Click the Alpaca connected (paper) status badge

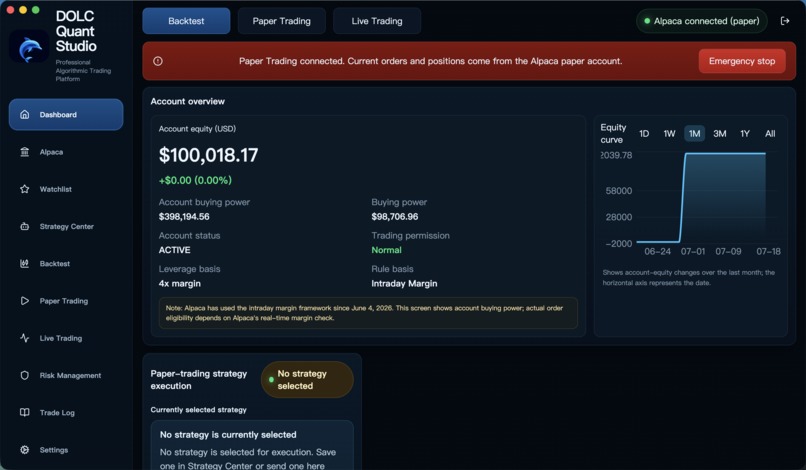pos(702,21)
